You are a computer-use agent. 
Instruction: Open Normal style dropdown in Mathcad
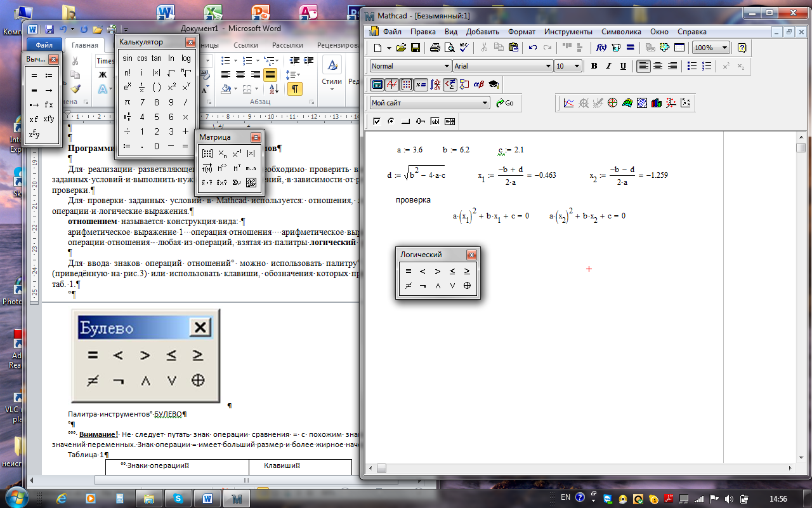[x=446, y=66]
